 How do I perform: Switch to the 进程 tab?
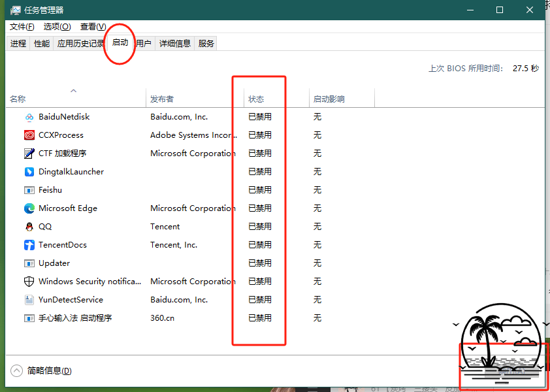[x=18, y=44]
